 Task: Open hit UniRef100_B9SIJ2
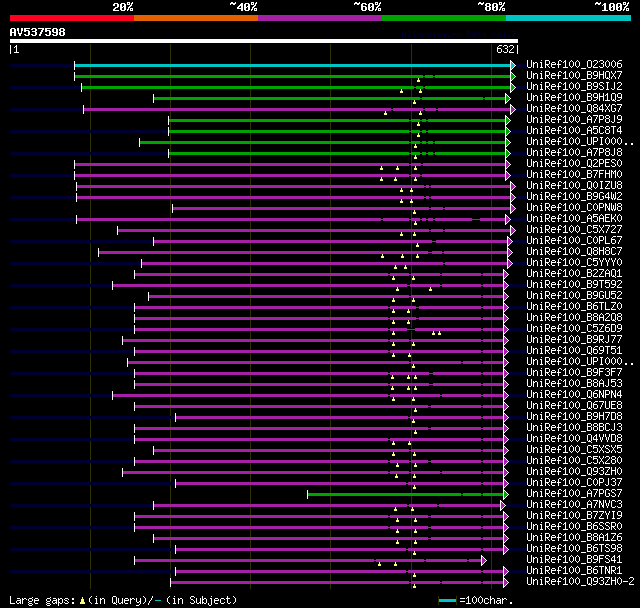pyautogui.click(x=574, y=87)
